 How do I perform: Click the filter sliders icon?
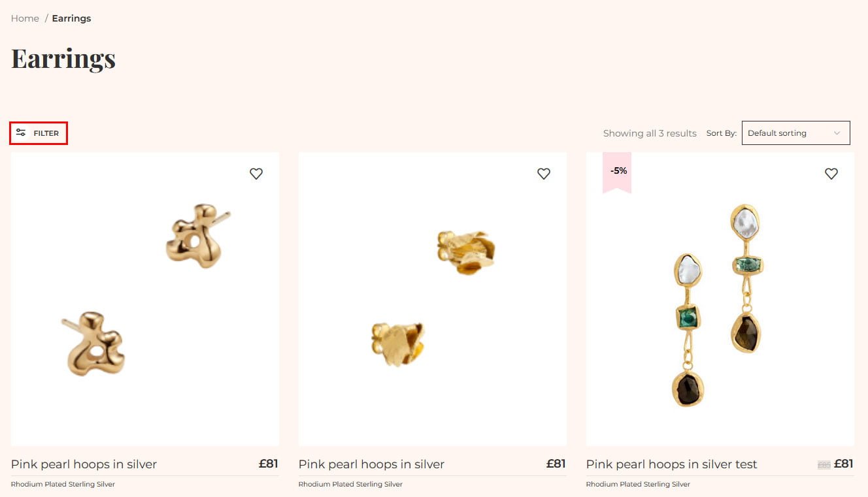point(21,133)
